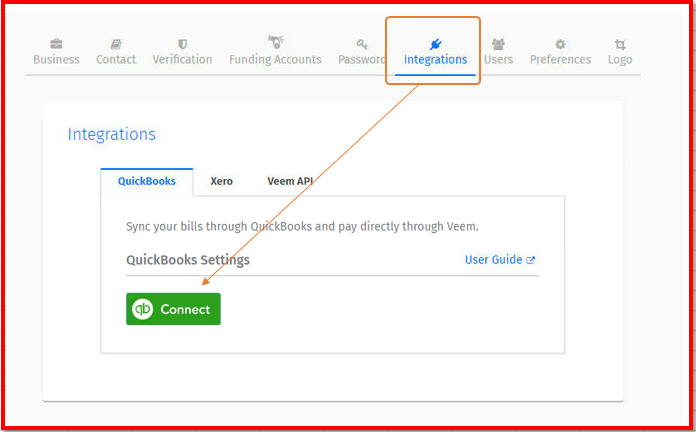
Task: Click the Verification shield icon
Action: (x=182, y=44)
